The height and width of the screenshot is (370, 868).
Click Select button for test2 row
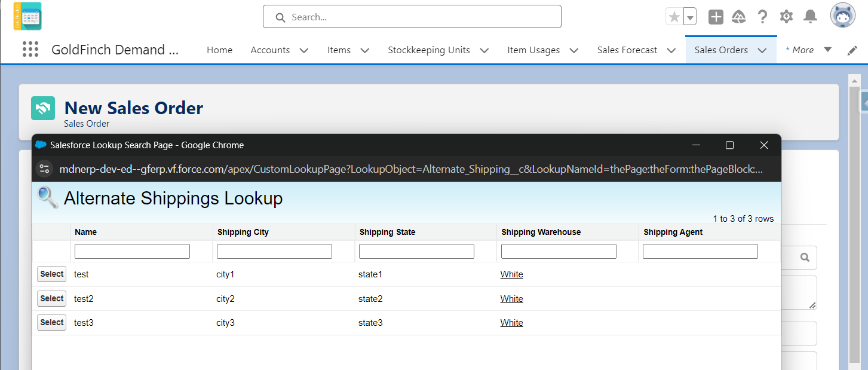click(x=51, y=298)
